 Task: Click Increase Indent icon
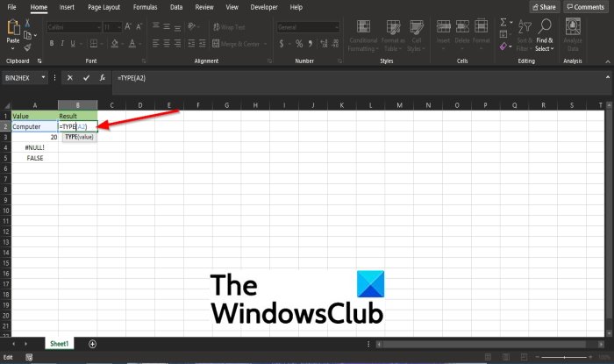pos(202,44)
